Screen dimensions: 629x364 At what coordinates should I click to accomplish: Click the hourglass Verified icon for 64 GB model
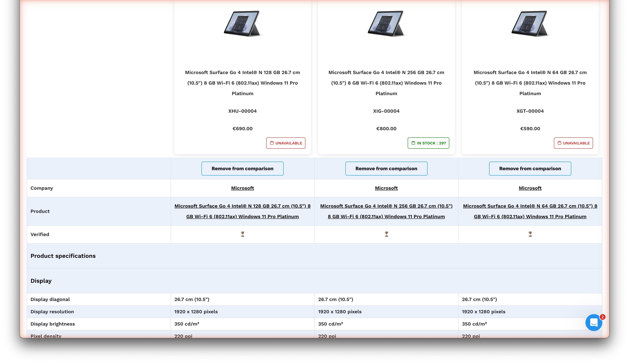coord(530,234)
